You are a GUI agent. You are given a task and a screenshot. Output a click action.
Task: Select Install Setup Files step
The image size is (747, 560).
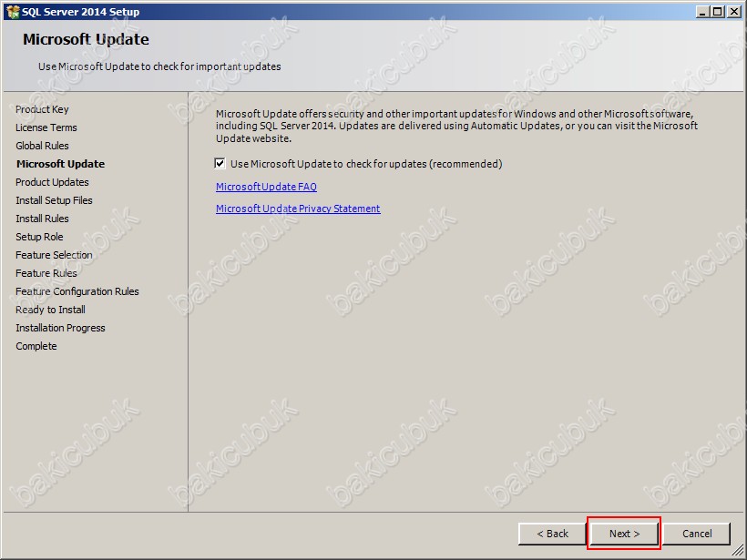tap(54, 200)
